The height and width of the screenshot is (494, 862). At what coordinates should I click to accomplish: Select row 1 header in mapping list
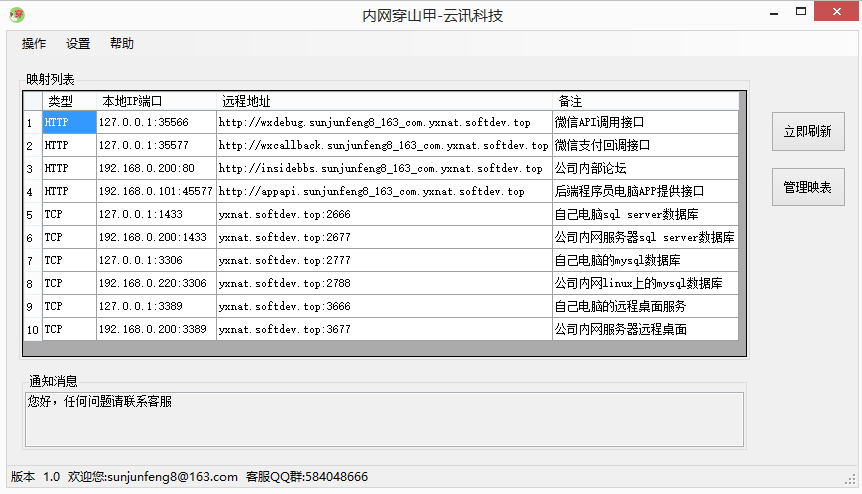tap(32, 122)
